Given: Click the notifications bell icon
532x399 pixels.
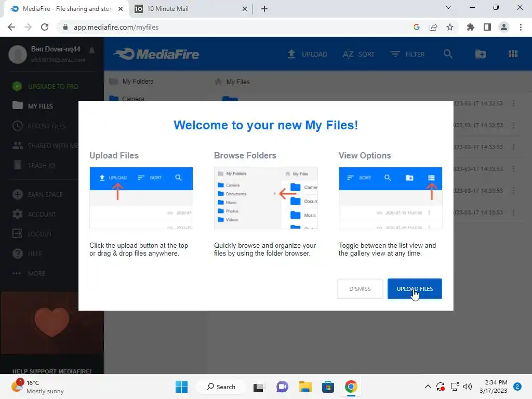Looking at the screenshot, I should (x=91, y=50).
